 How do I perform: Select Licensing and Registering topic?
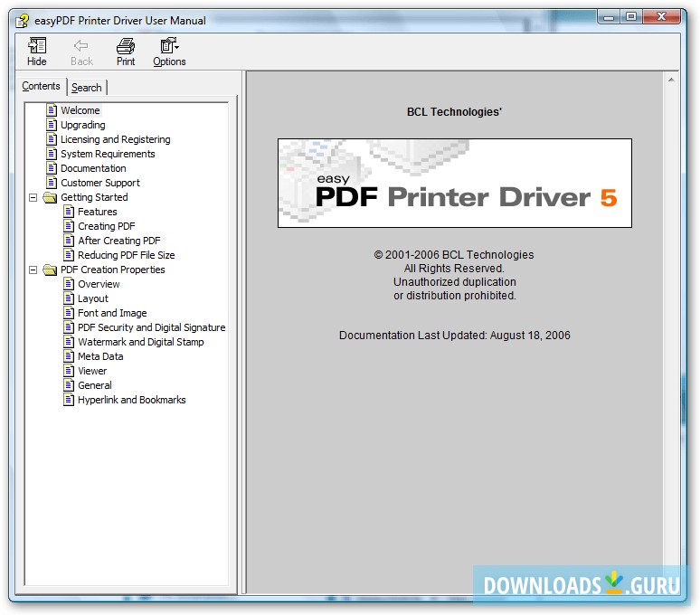116,139
